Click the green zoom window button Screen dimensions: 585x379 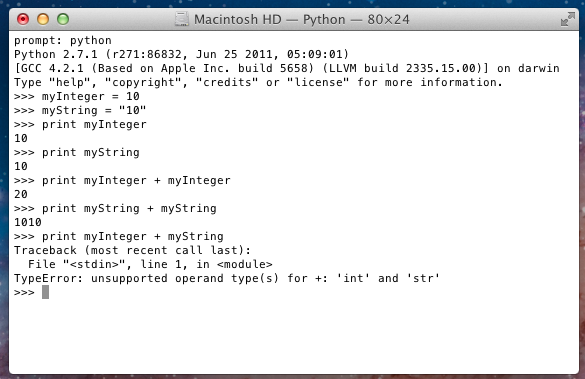click(x=63, y=19)
